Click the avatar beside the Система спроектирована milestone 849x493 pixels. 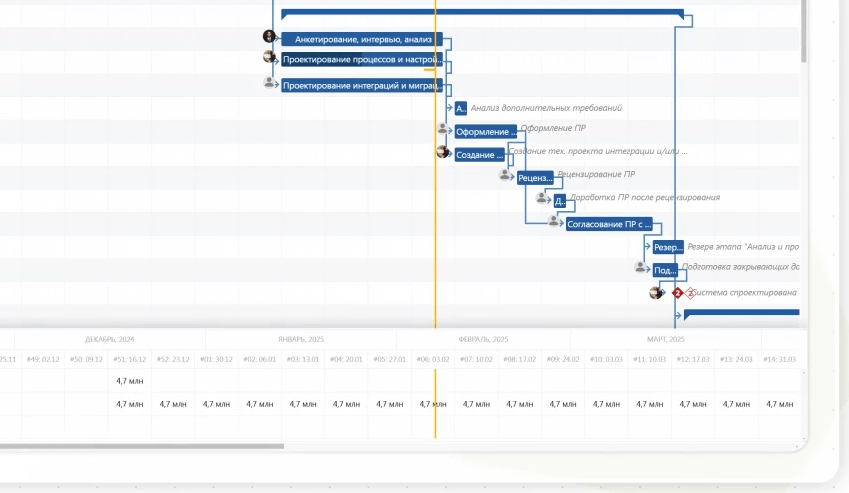[656, 293]
